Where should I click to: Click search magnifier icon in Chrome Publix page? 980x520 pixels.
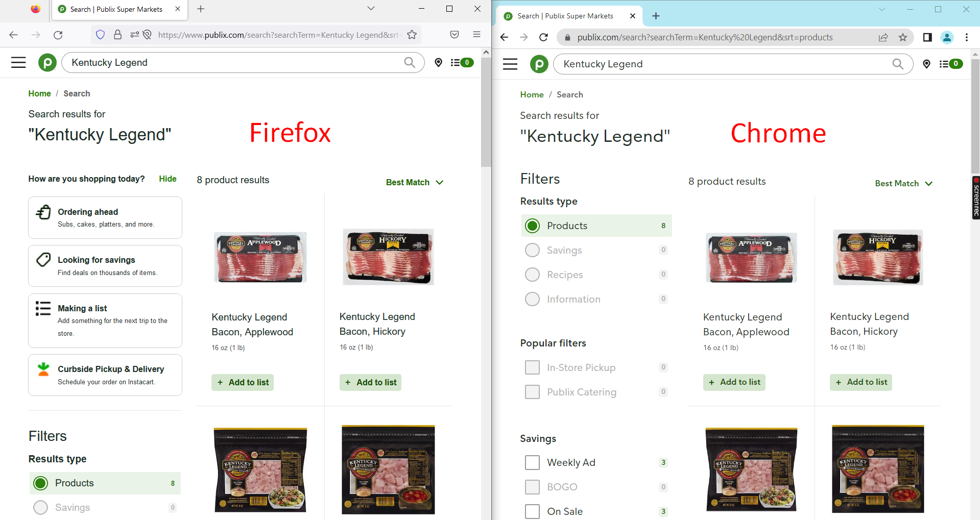(x=898, y=64)
